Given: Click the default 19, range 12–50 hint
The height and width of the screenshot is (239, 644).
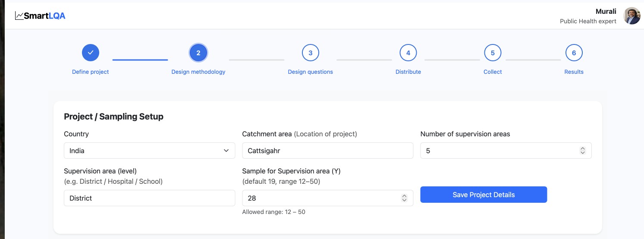Looking at the screenshot, I should click(281, 182).
